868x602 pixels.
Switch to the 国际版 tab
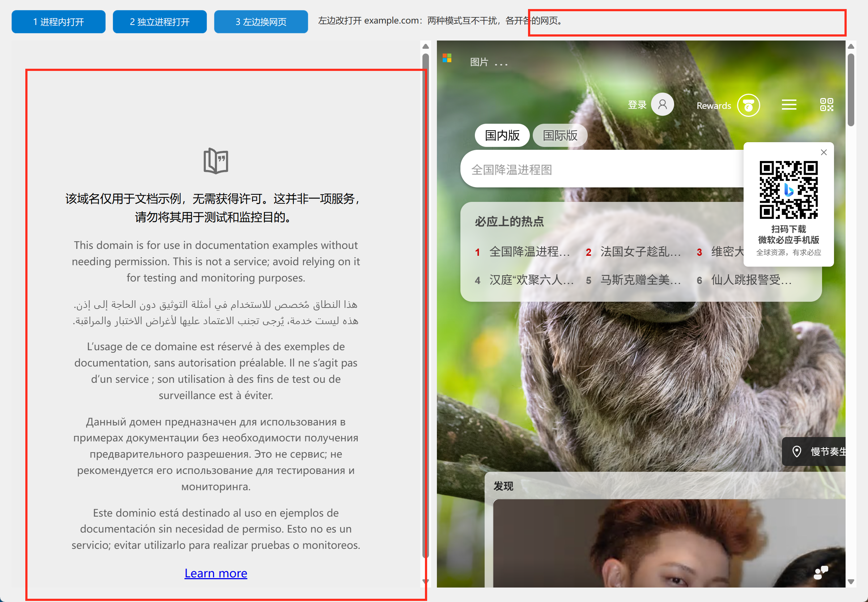560,135
